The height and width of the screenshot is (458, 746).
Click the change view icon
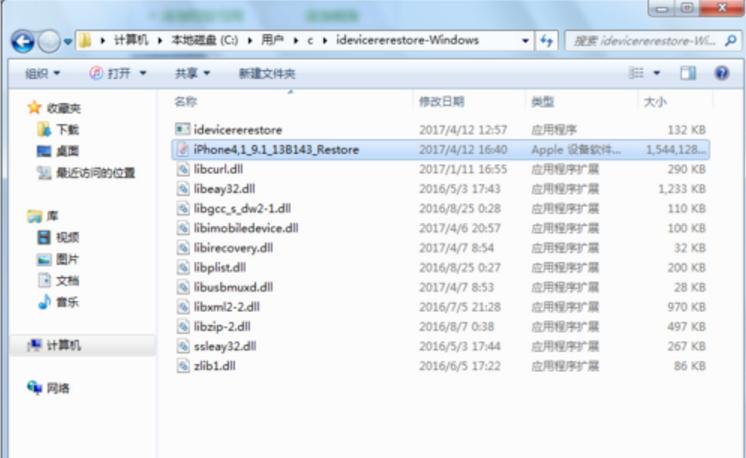(x=636, y=73)
